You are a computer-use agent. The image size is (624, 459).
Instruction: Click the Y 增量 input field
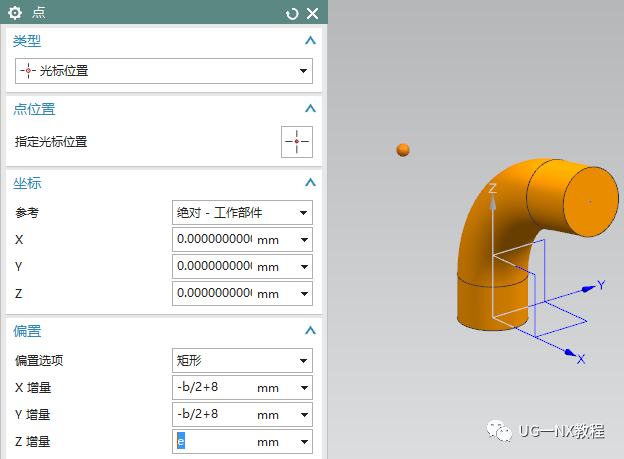point(214,414)
